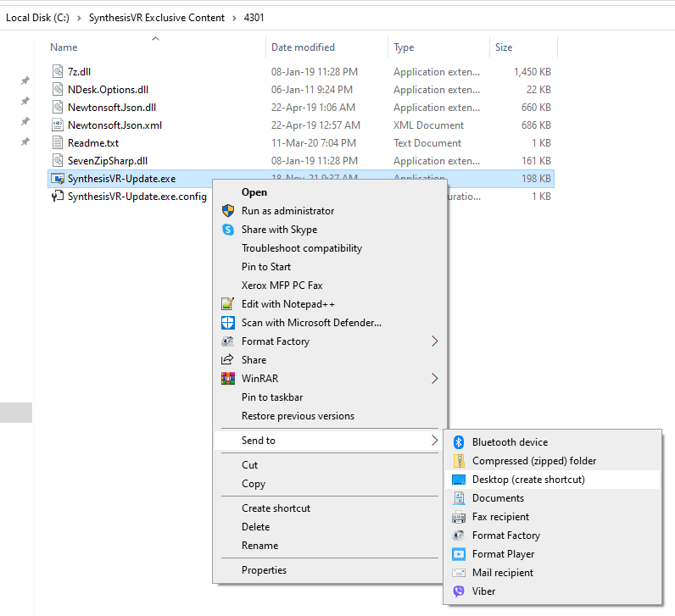This screenshot has height=616, width=675.
Task: Sort by the Date modified column header
Action: (x=303, y=47)
